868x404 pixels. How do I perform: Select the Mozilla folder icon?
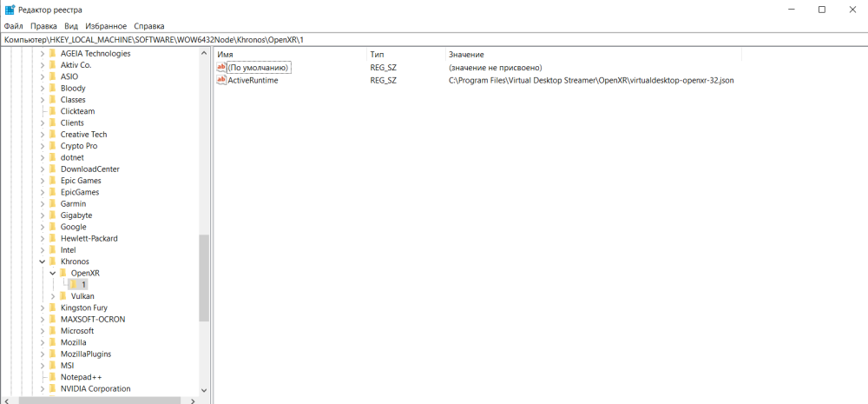coord(53,342)
